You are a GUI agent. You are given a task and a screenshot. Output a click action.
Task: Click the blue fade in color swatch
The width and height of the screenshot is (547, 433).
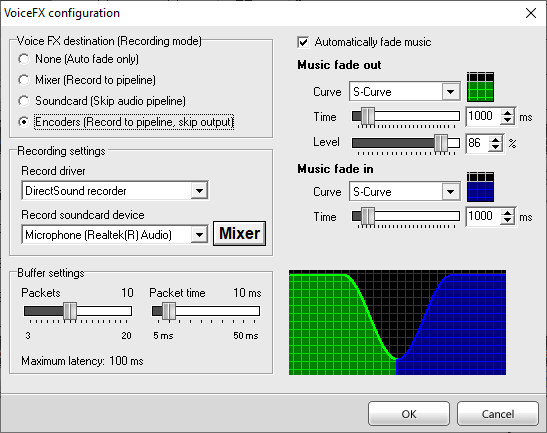480,187
